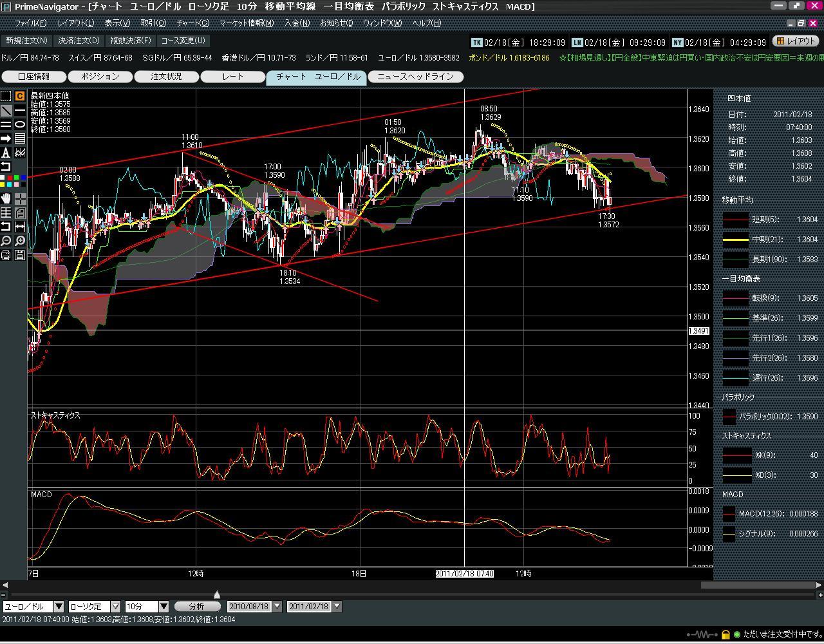Switch to the ニュースヘッドライン tab
This screenshot has width=824, height=644.
pos(415,77)
